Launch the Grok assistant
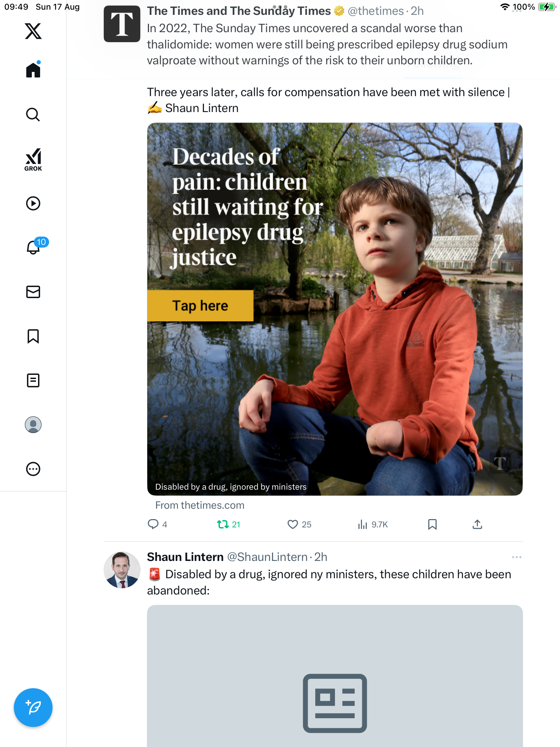This screenshot has height=747, width=560. pyautogui.click(x=33, y=160)
